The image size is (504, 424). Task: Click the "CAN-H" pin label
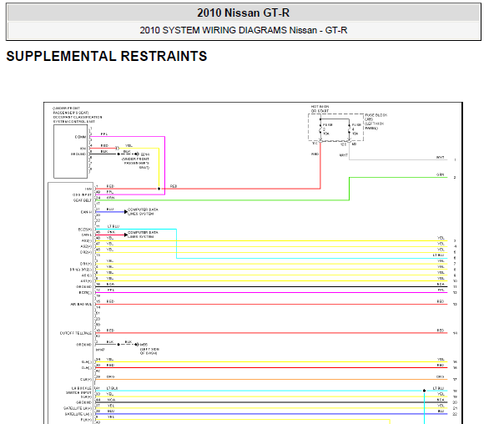coord(86,212)
